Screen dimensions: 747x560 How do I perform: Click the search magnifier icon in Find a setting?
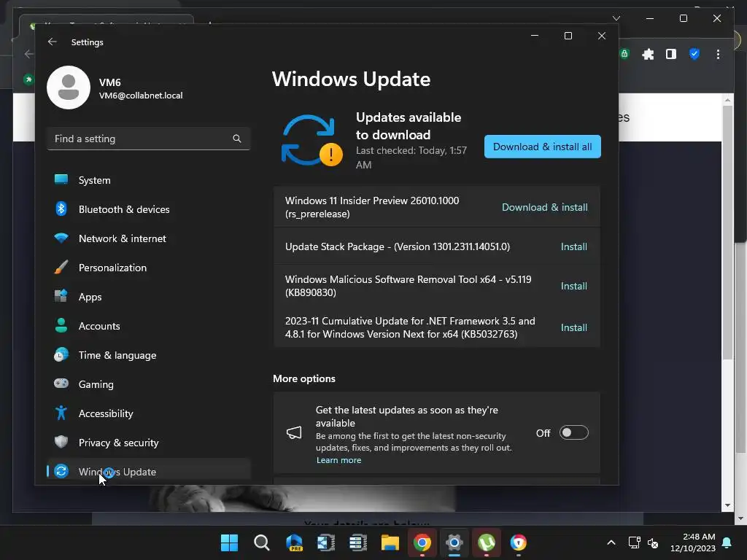coord(237,139)
